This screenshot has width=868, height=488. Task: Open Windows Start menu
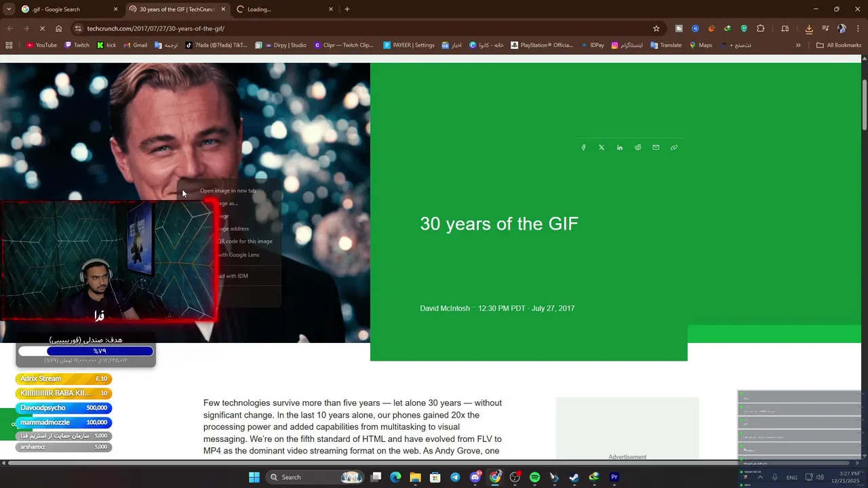pos(254,477)
